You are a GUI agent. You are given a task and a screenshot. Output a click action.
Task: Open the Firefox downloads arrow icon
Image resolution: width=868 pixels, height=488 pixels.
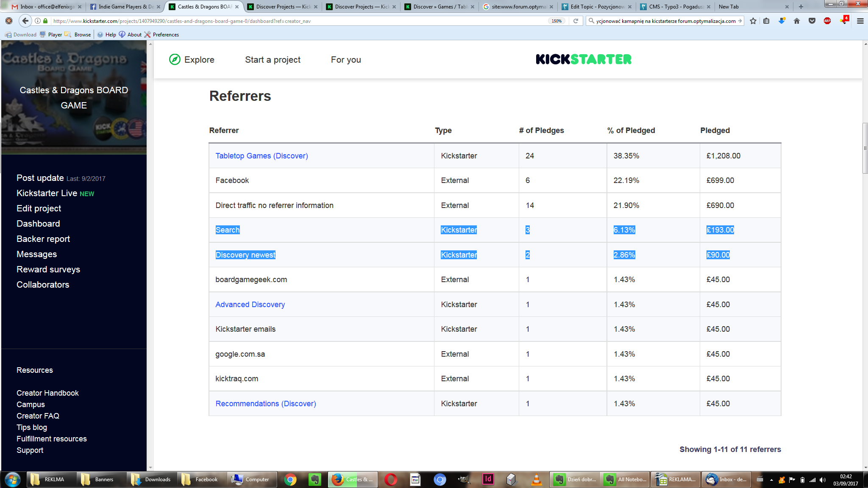pos(782,21)
